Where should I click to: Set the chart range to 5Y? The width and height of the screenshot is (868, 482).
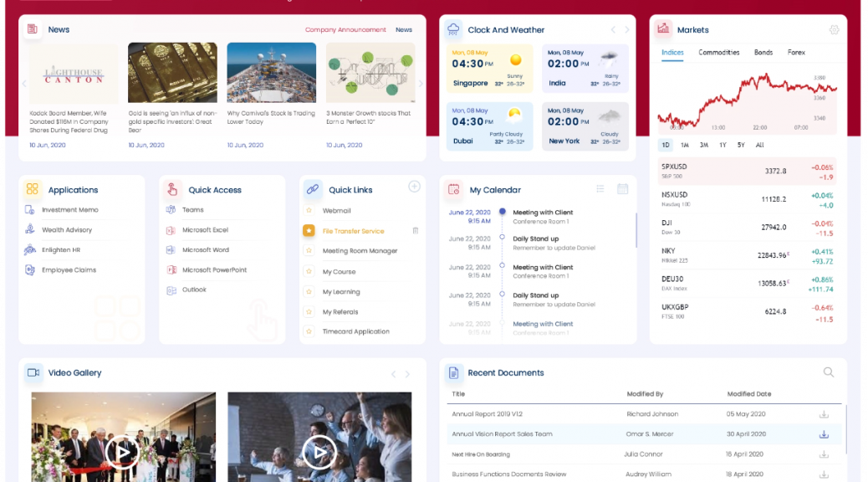(741, 145)
